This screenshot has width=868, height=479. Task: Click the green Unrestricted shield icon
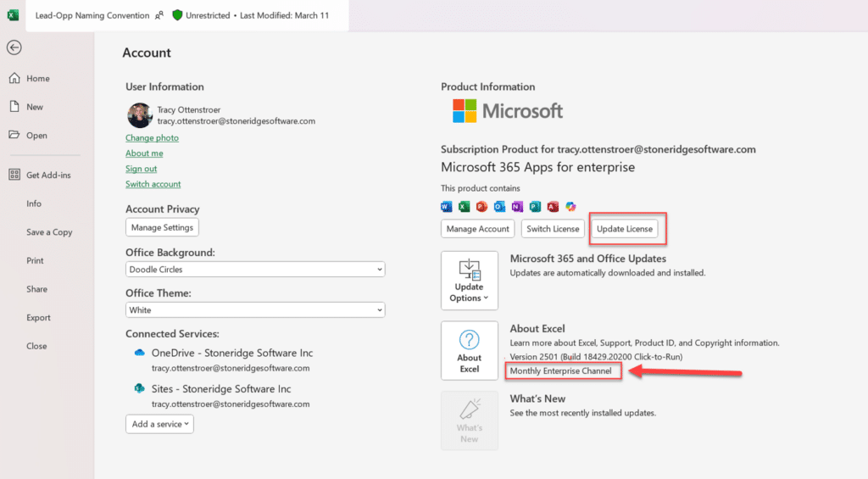click(x=177, y=15)
